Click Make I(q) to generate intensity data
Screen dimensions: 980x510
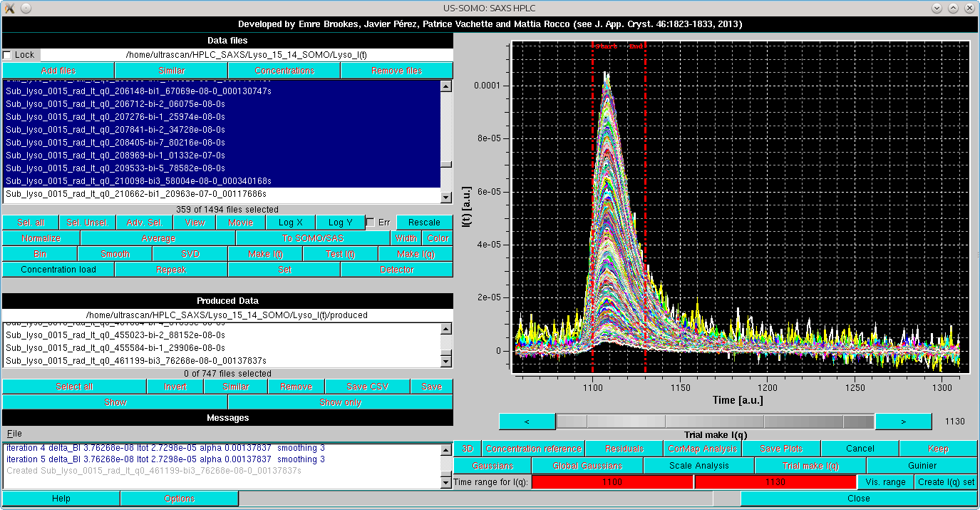416,253
